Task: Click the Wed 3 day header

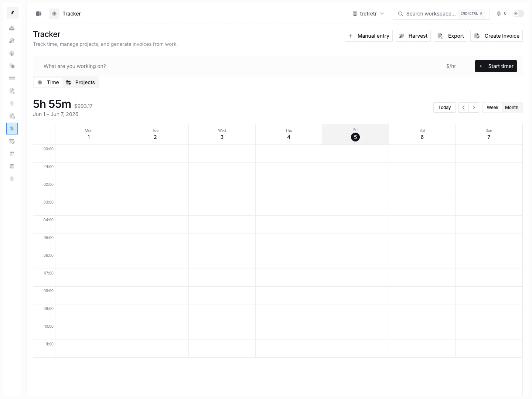Action: pyautogui.click(x=222, y=134)
